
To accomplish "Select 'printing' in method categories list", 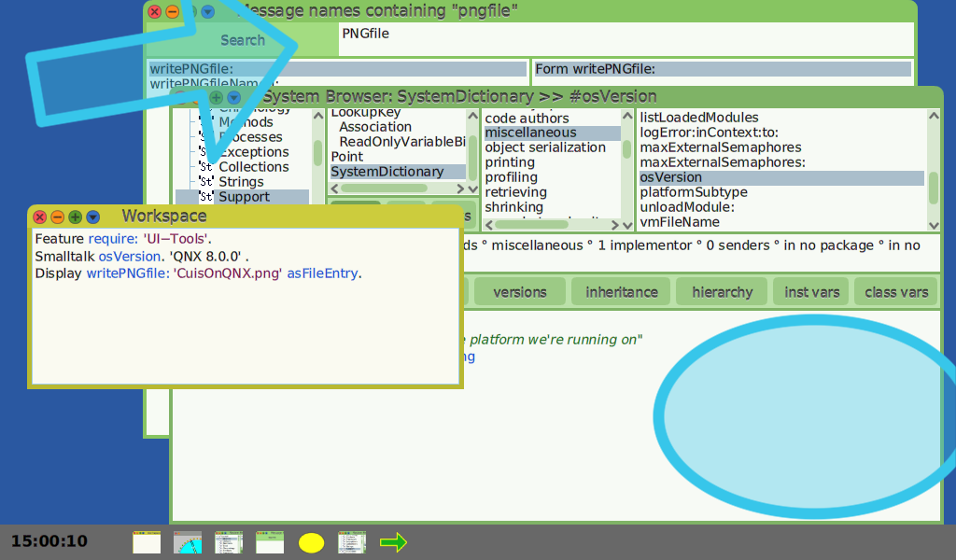I will pos(510,162).
